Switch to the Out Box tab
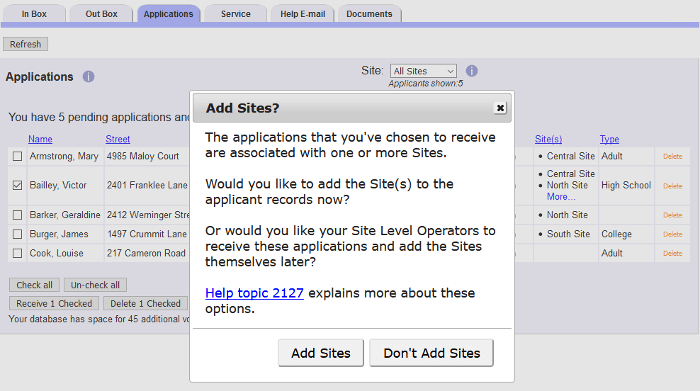700x391 pixels. [x=101, y=14]
